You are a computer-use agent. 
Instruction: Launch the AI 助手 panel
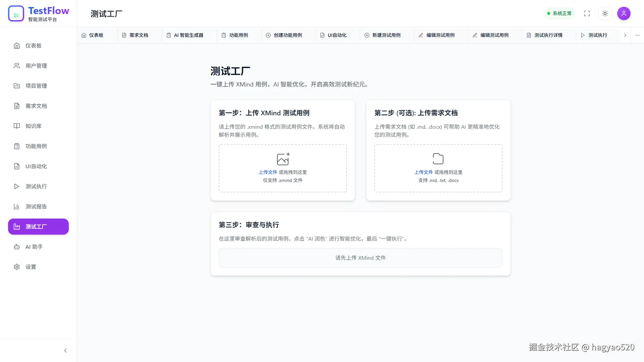pyautogui.click(x=34, y=247)
